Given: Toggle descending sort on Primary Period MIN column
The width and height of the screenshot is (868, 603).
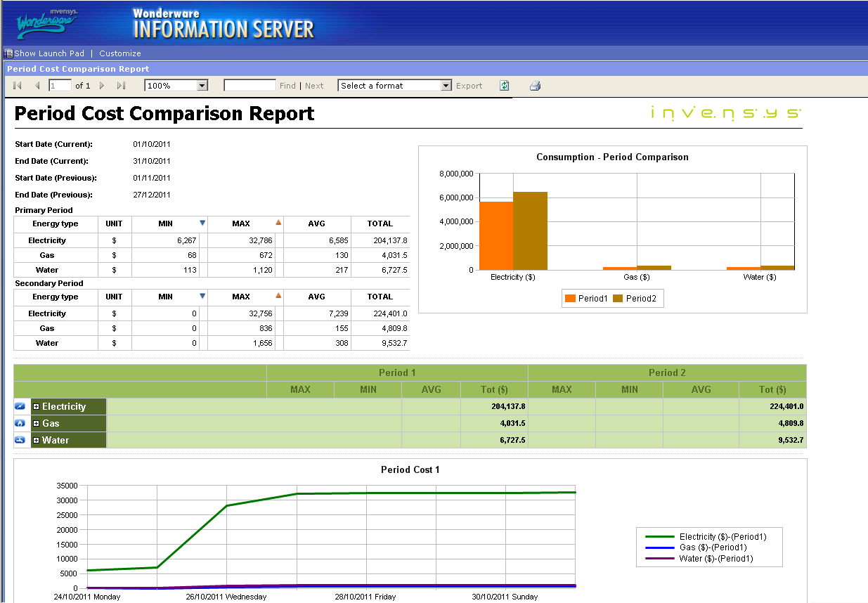Looking at the screenshot, I should [x=203, y=223].
